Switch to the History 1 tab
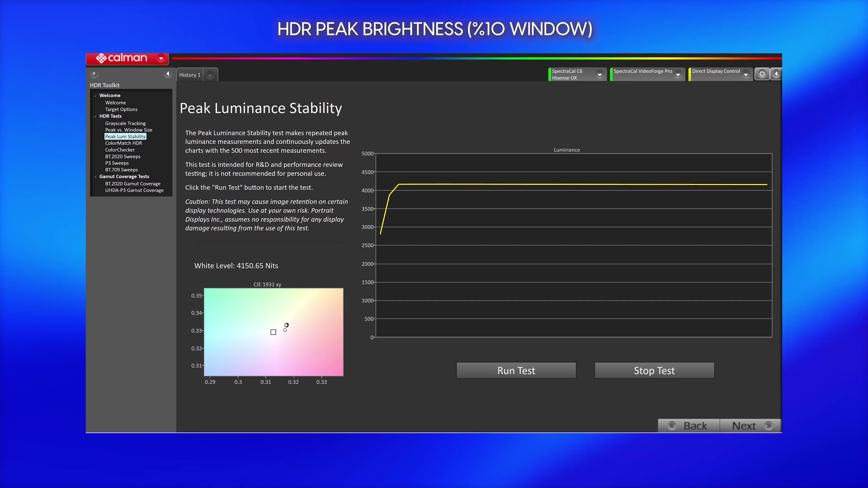Screen dimensions: 868x488 click(x=190, y=75)
